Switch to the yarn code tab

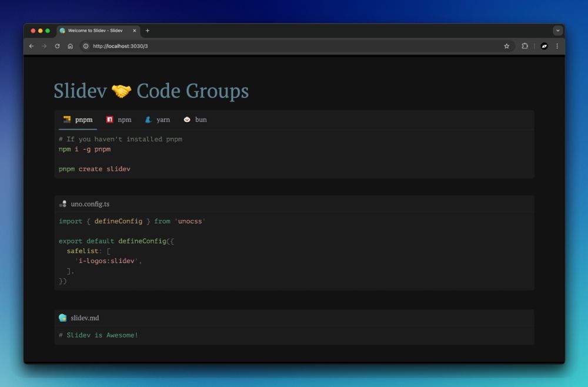pos(158,120)
